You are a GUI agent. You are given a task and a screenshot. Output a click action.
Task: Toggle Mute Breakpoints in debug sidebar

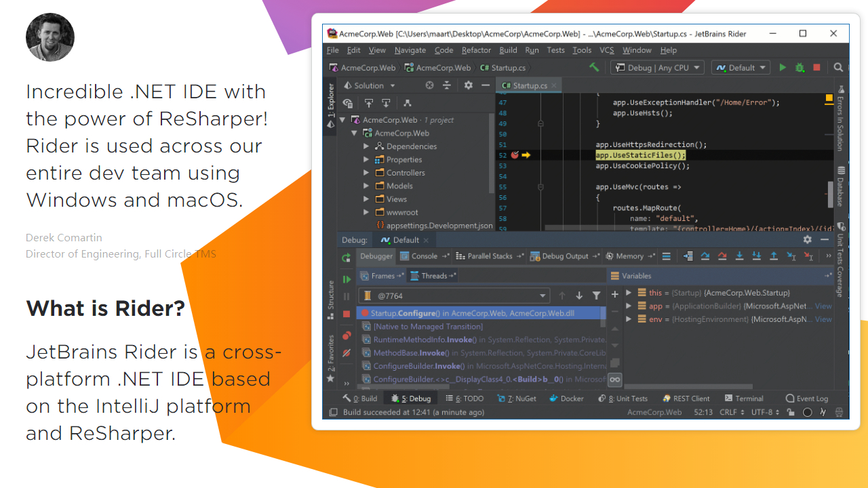point(347,352)
